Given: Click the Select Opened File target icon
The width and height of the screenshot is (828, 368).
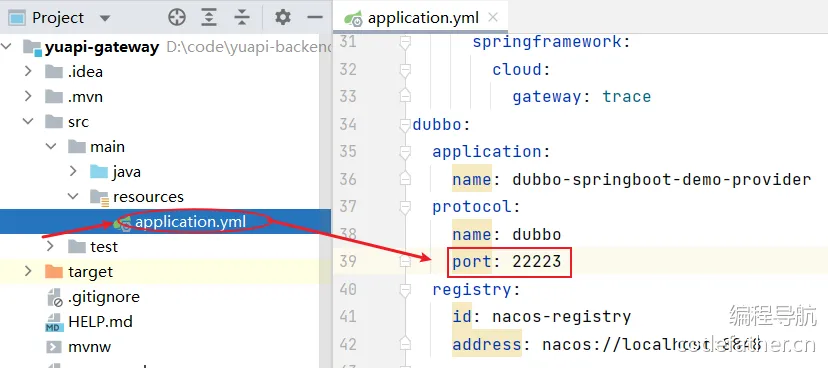Looking at the screenshot, I should pos(177,18).
